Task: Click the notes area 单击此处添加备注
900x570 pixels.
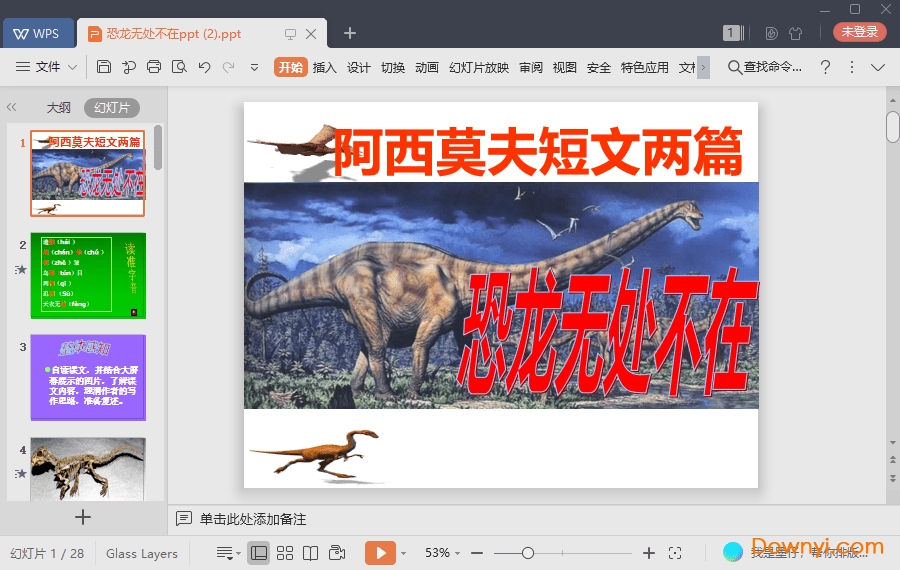Action: (x=253, y=519)
